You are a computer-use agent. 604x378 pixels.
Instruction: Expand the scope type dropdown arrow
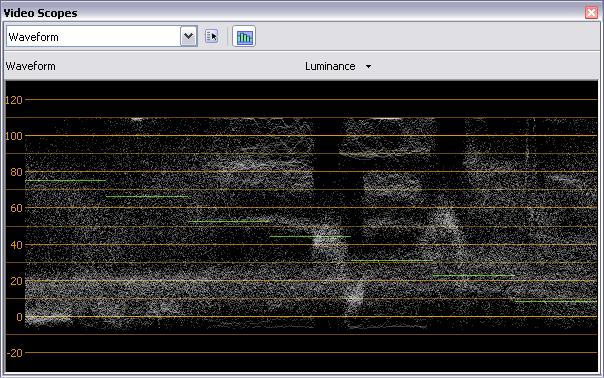(x=189, y=37)
